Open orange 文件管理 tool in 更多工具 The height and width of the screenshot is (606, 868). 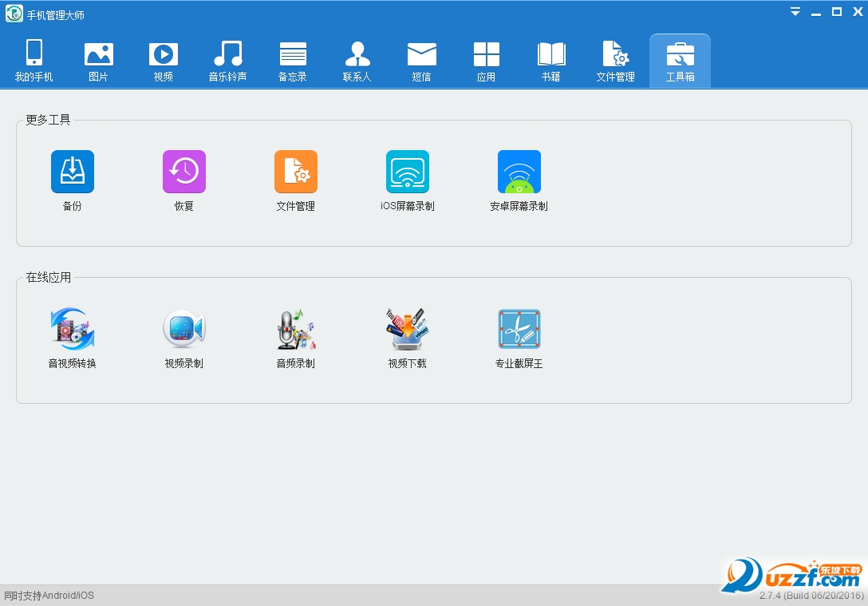click(x=296, y=172)
